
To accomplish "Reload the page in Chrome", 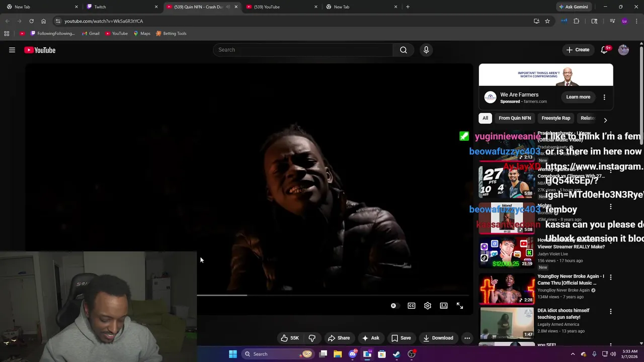I will pyautogui.click(x=31, y=21).
